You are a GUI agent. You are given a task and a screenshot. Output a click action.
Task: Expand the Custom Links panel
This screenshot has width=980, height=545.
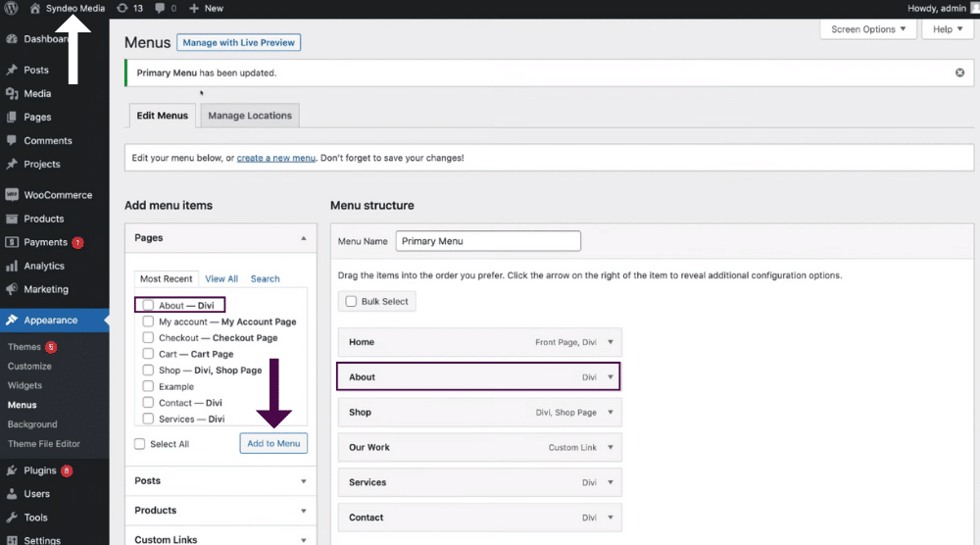pos(304,540)
